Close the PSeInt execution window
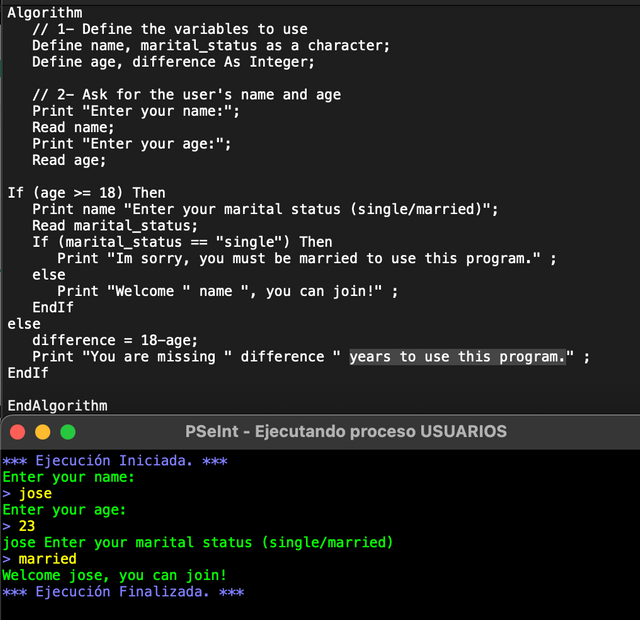Viewport: 640px width, 620px height. [x=18, y=432]
